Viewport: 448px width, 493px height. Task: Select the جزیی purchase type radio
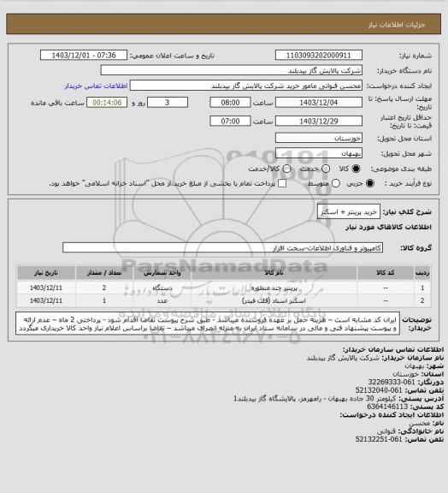point(370,183)
